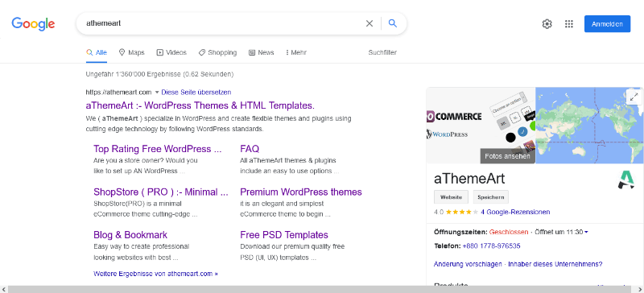The height and width of the screenshot is (293, 644).
Task: Click the Anmelden sign-in button
Action: pos(607,24)
